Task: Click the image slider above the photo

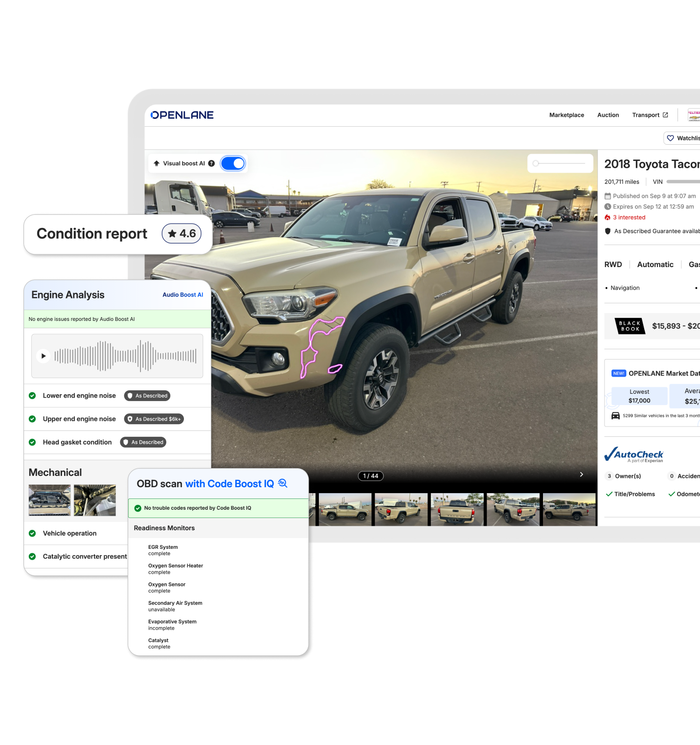Action: pyautogui.click(x=560, y=163)
